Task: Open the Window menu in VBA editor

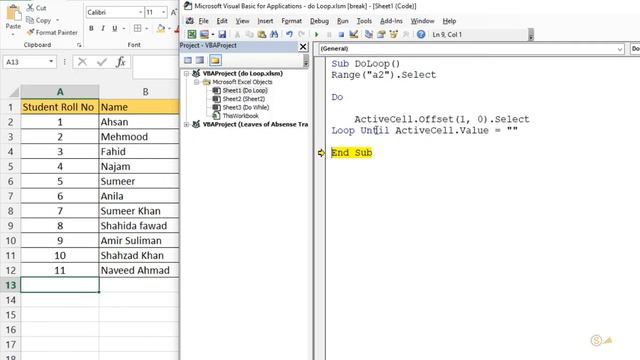Action: click(x=422, y=21)
